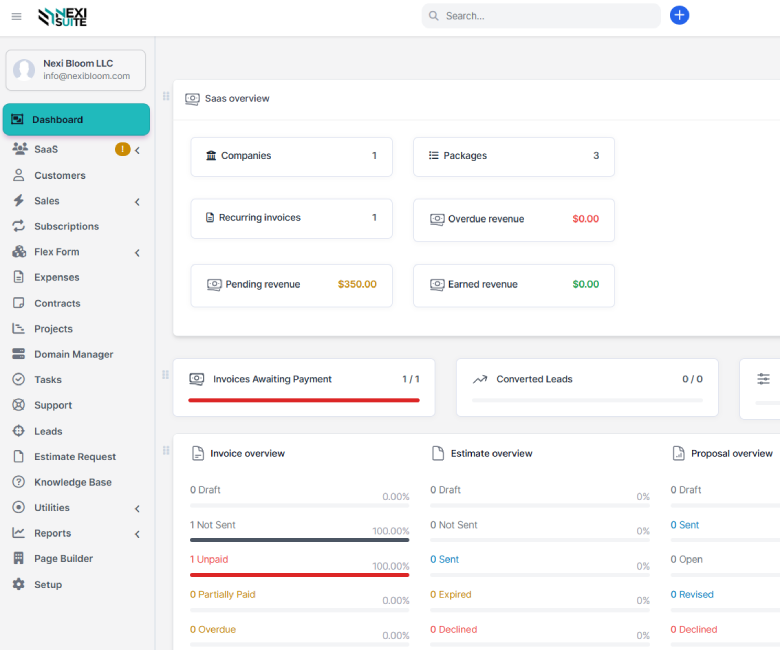Click the Subscriptions repeat-arrows icon
This screenshot has width=780, height=650.
pos(18,226)
